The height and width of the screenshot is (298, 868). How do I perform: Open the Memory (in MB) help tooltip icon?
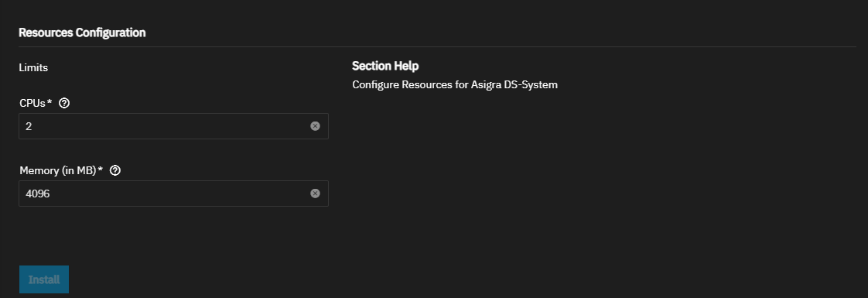[x=115, y=170]
